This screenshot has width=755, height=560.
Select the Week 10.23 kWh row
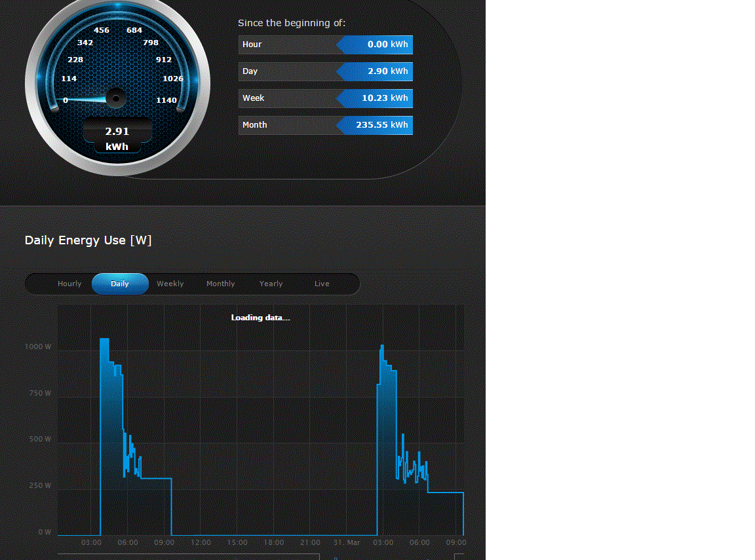tap(326, 98)
